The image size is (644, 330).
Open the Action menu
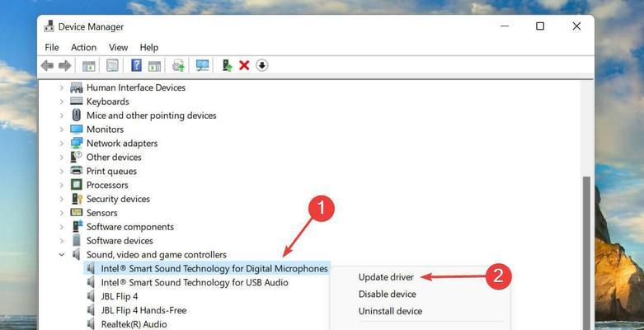[83, 47]
